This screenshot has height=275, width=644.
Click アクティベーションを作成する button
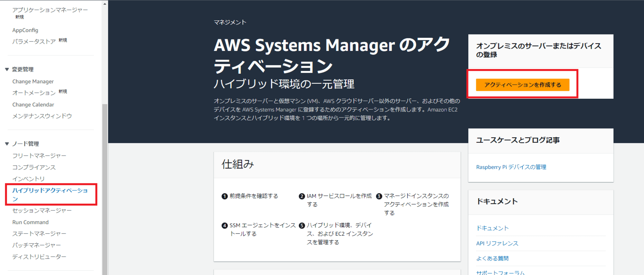click(x=523, y=85)
